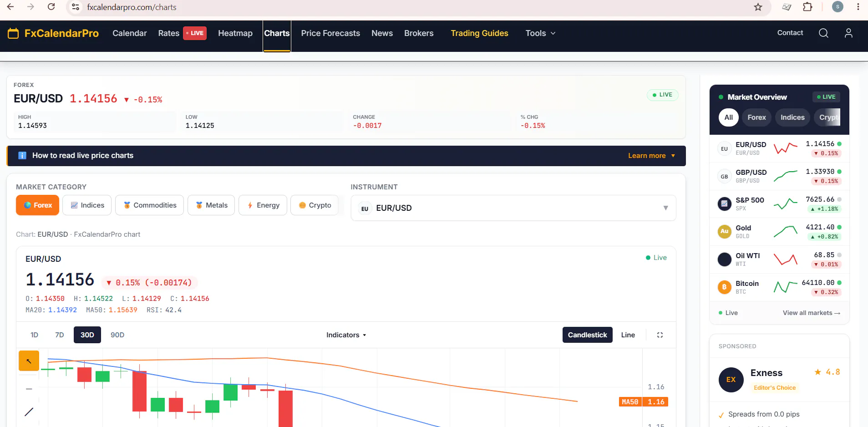The width and height of the screenshot is (868, 427).
Task: Open the News nav item
Action: tap(382, 33)
